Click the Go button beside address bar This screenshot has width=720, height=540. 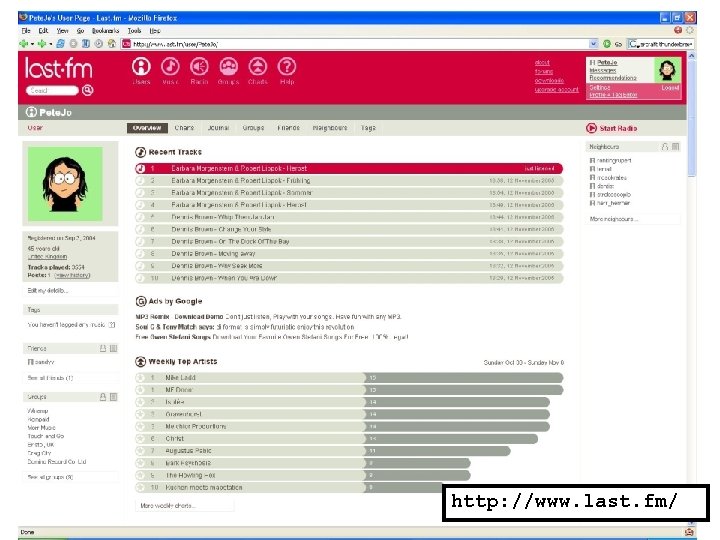point(607,44)
